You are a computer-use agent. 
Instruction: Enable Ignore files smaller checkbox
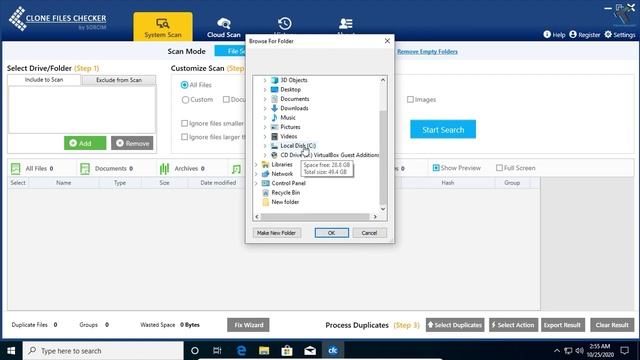(x=184, y=123)
